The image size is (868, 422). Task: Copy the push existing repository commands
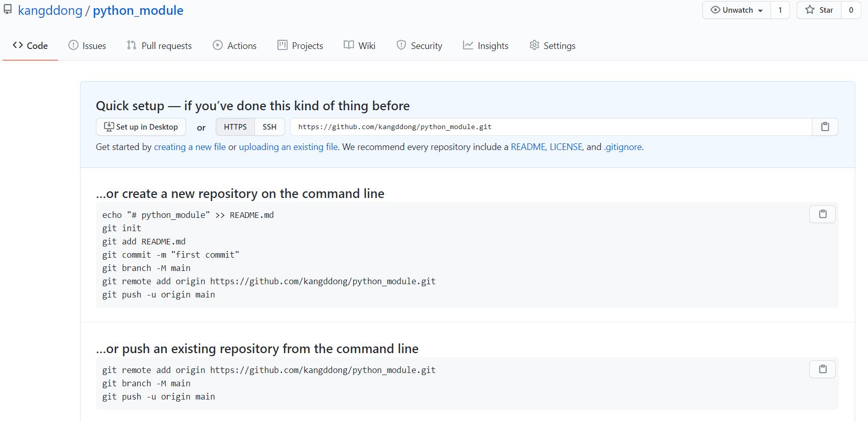[823, 369]
